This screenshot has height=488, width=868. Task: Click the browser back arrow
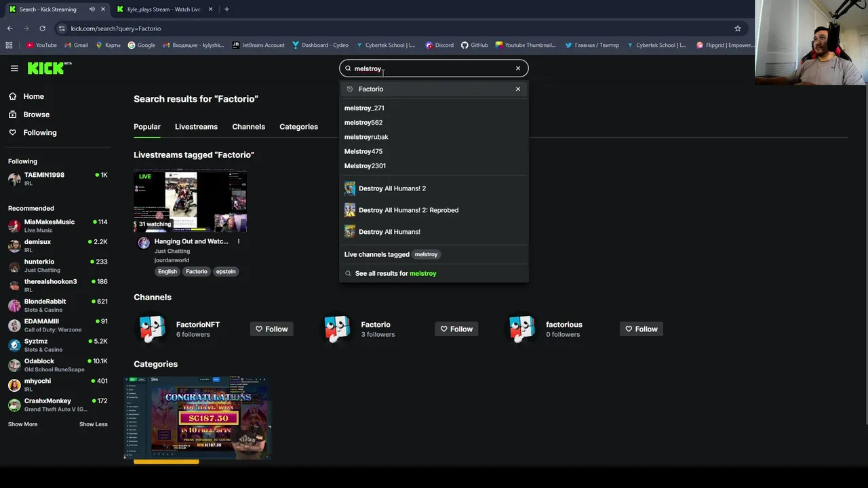pos(9,28)
